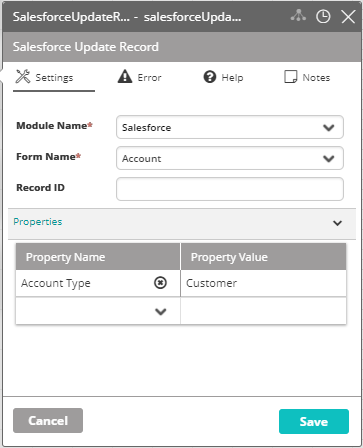The image size is (363, 448).
Task: Click the Record ID label
Action: [40, 188]
